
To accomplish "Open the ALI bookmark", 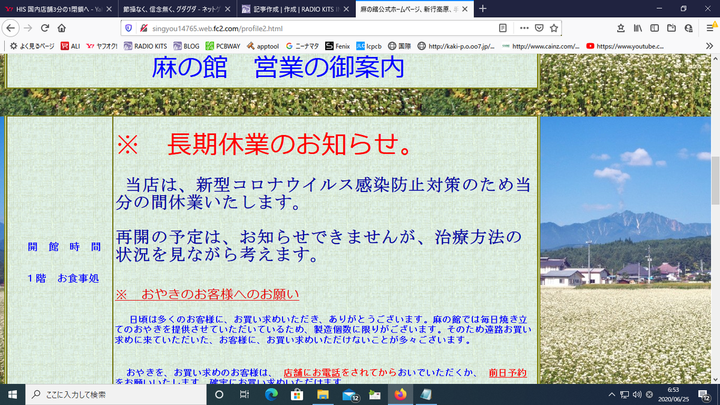I will point(70,46).
